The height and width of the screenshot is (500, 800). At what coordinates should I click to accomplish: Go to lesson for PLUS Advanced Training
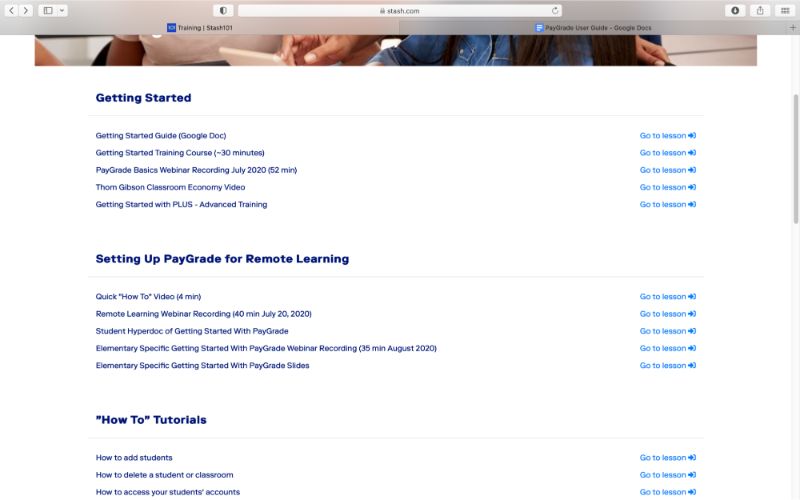click(667, 204)
